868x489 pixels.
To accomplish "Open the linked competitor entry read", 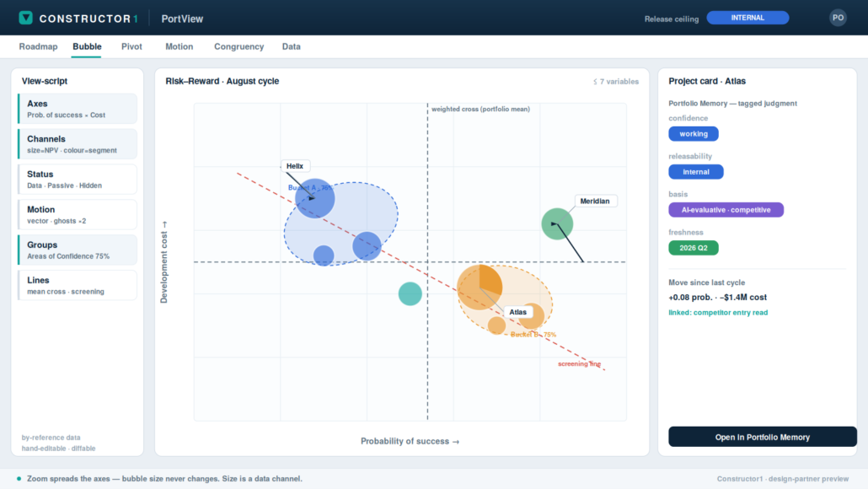I will [x=718, y=313].
